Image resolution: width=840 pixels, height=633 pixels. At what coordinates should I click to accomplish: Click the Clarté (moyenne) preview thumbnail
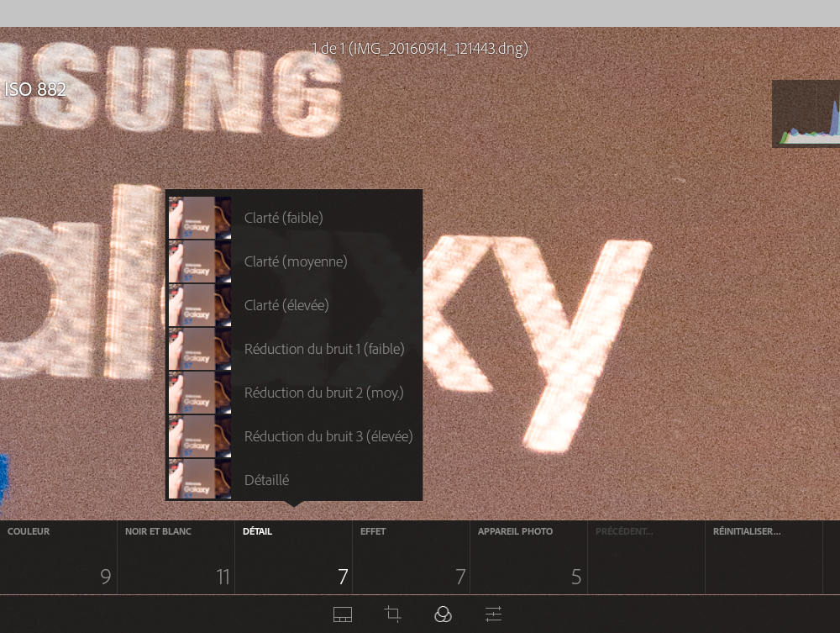tap(200, 261)
